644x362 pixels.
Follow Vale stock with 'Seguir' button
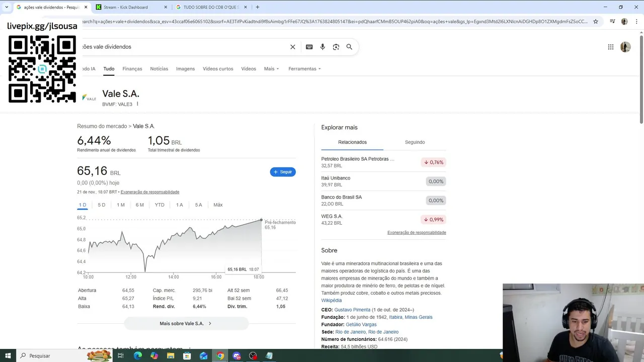tap(283, 172)
